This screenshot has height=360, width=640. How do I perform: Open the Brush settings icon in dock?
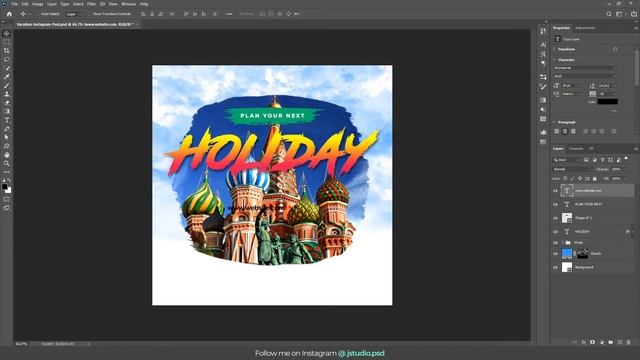[543, 87]
